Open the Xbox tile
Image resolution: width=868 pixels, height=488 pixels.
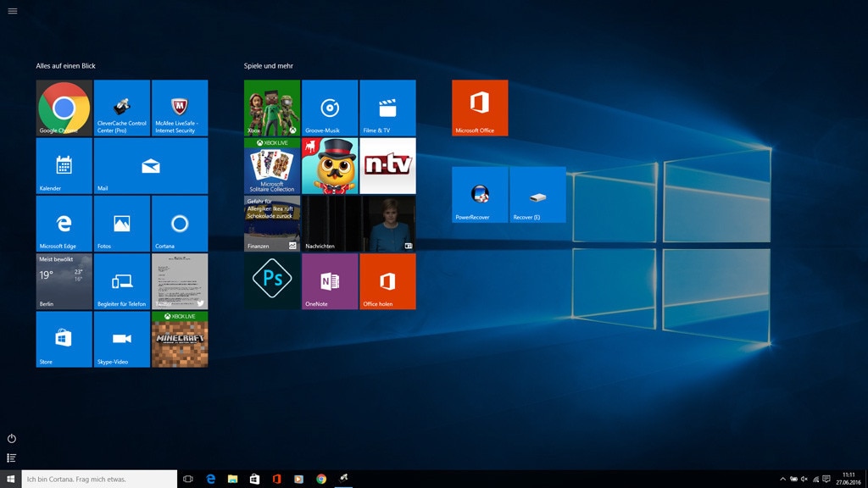tap(272, 108)
